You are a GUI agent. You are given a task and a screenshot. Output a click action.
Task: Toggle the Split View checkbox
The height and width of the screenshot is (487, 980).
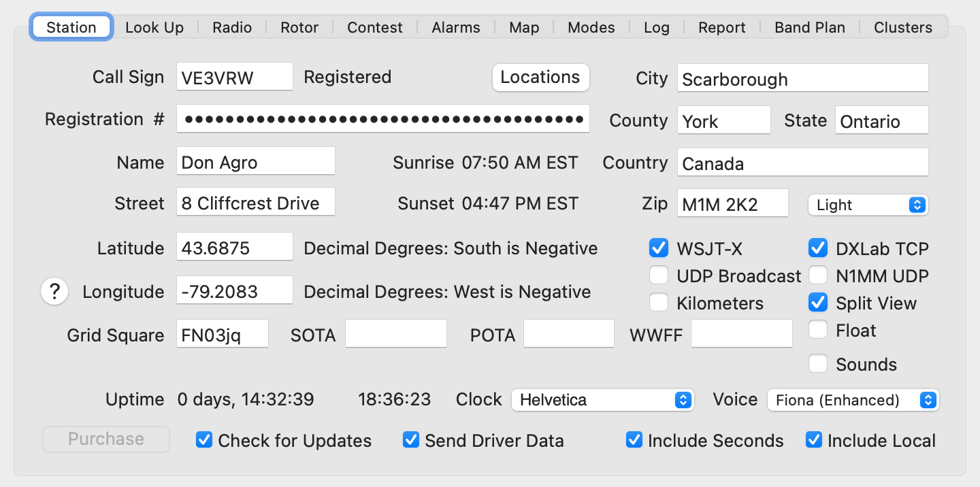pyautogui.click(x=817, y=303)
